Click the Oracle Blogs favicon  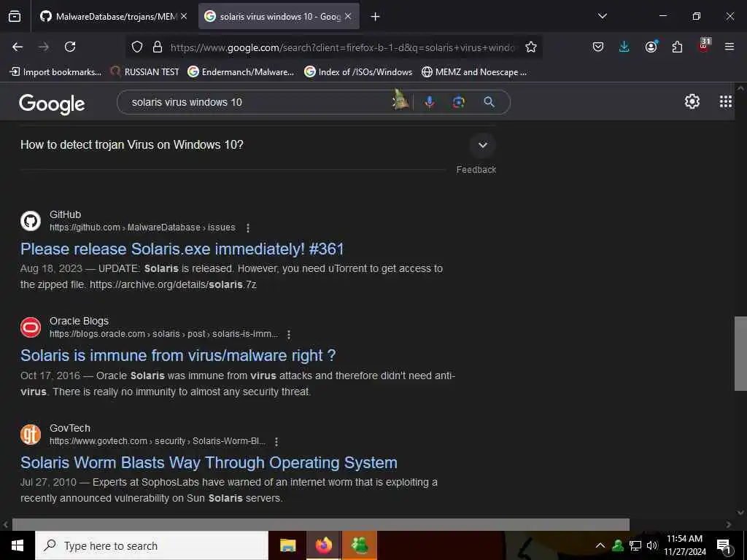point(31,327)
